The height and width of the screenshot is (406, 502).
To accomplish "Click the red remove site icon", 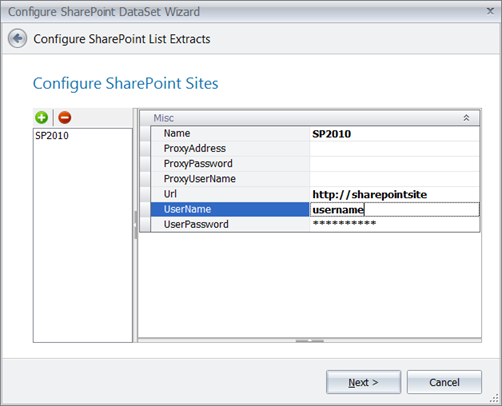I will coord(65,118).
